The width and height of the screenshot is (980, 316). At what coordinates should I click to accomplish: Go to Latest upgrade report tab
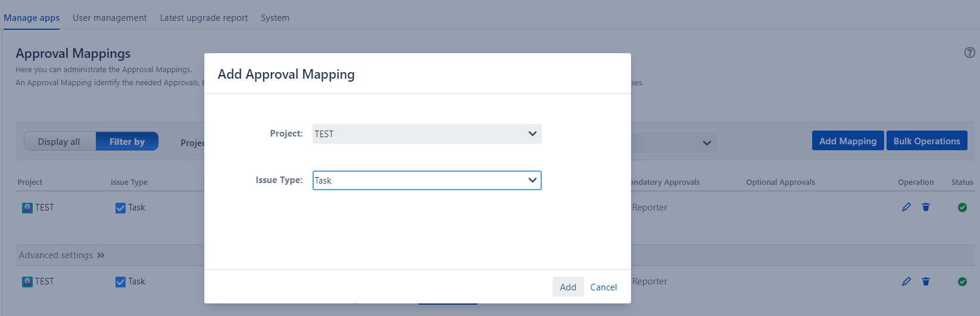click(204, 18)
